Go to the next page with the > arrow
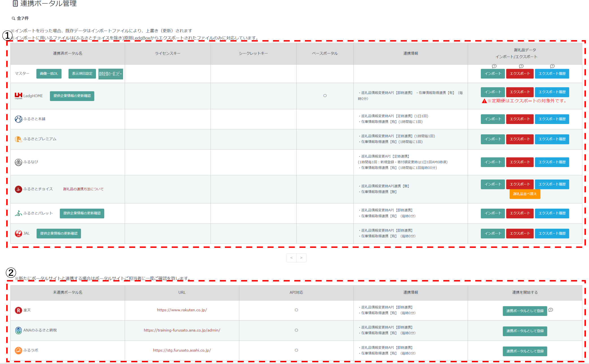This screenshot has height=364, width=589. click(301, 258)
